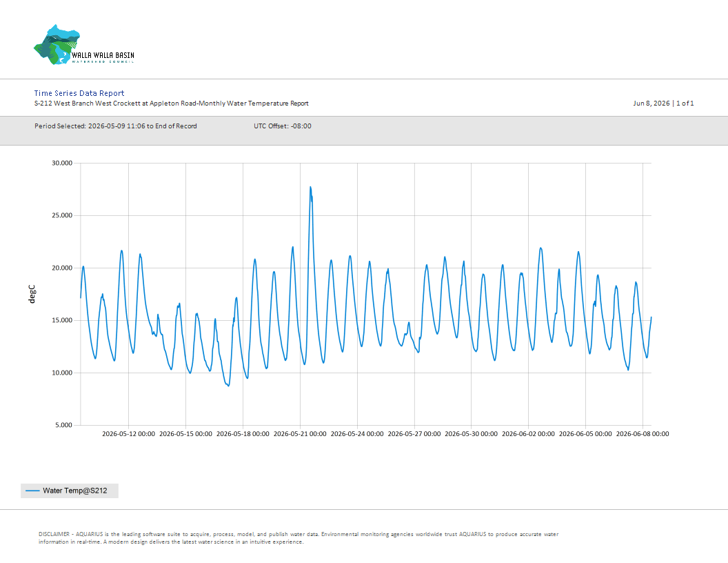Click the lowest trough below 10 degC
This screenshot has width=728, height=563.
(x=228, y=386)
